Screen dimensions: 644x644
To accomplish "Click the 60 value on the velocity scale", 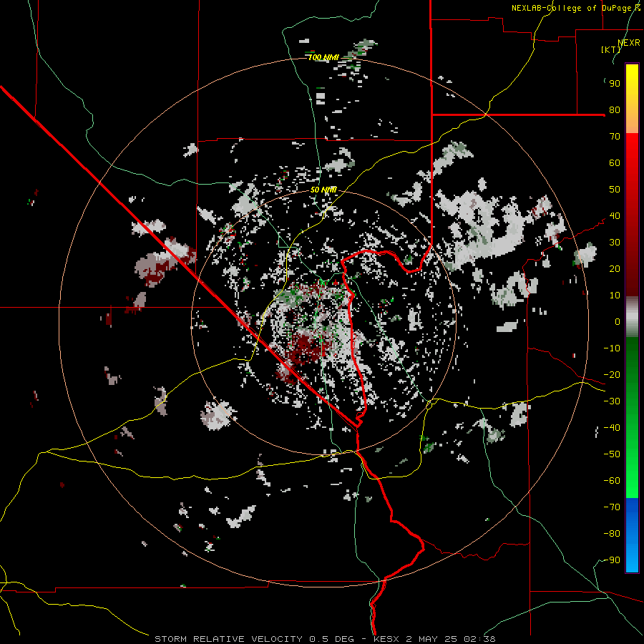I will [615, 163].
